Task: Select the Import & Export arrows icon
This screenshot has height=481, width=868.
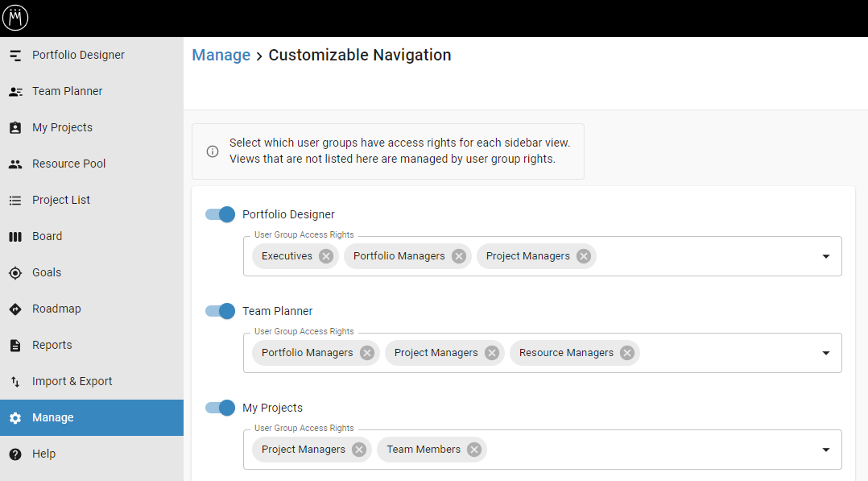Action: click(x=15, y=382)
